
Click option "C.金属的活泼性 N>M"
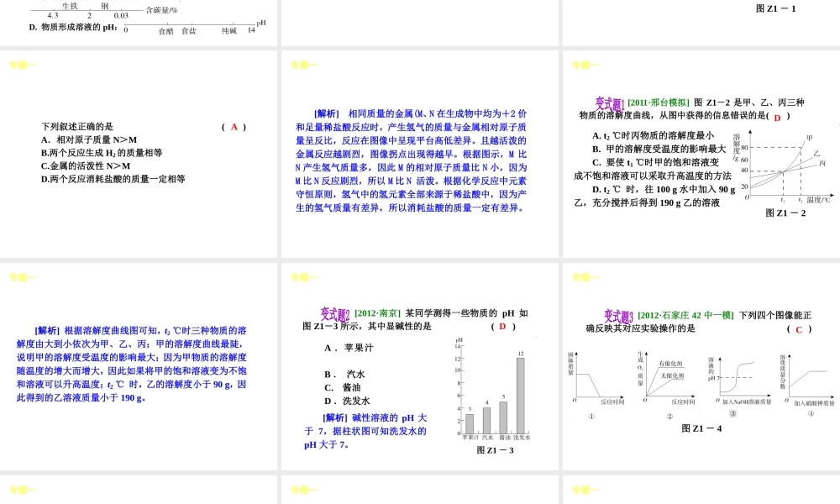[85, 166]
